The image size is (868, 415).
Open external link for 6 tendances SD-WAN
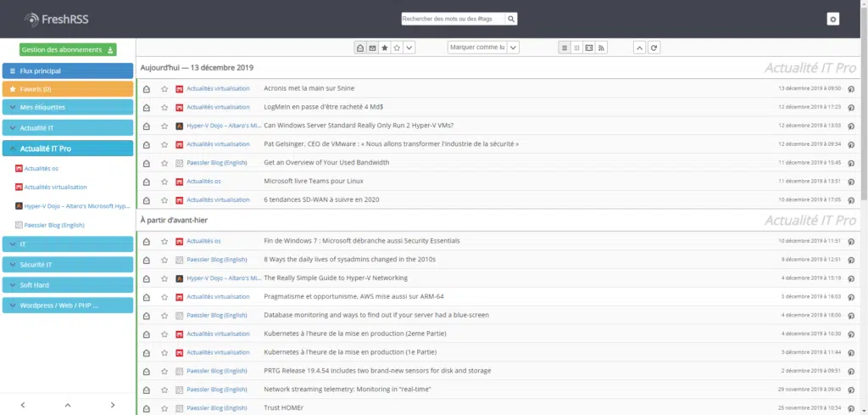click(851, 200)
